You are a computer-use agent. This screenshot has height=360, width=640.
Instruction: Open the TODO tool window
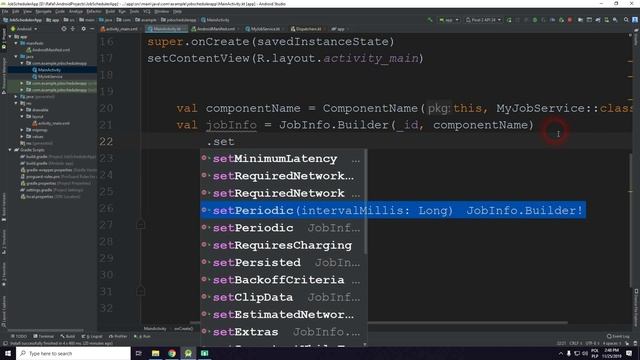tap(18, 336)
